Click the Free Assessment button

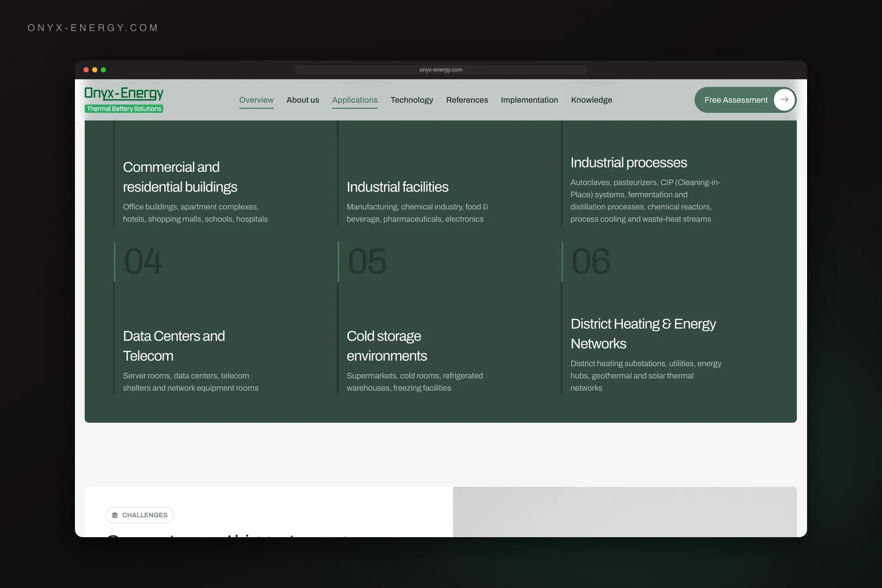tap(745, 100)
